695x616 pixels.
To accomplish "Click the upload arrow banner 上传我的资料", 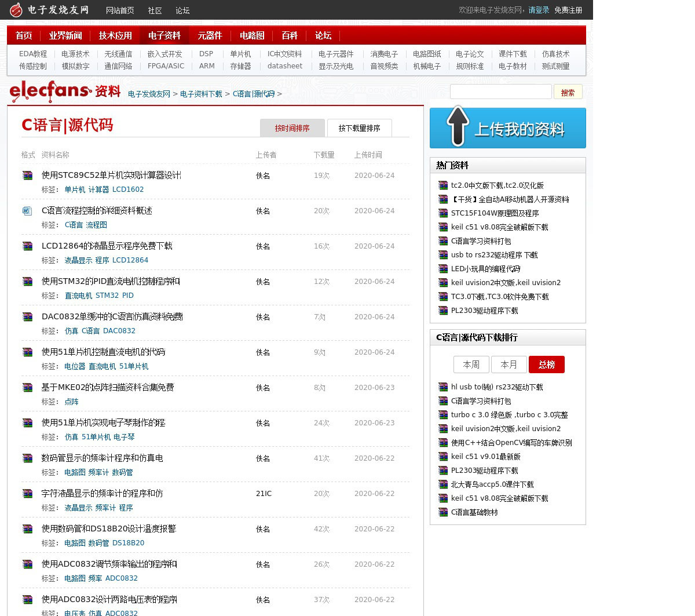I will click(x=507, y=128).
